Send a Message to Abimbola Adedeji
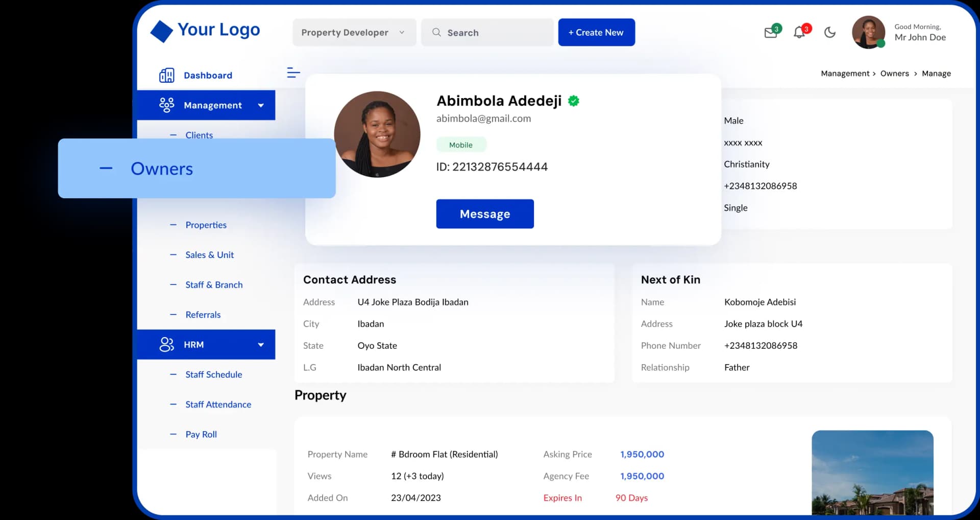Screen dimensions: 980x520 click(x=484, y=214)
